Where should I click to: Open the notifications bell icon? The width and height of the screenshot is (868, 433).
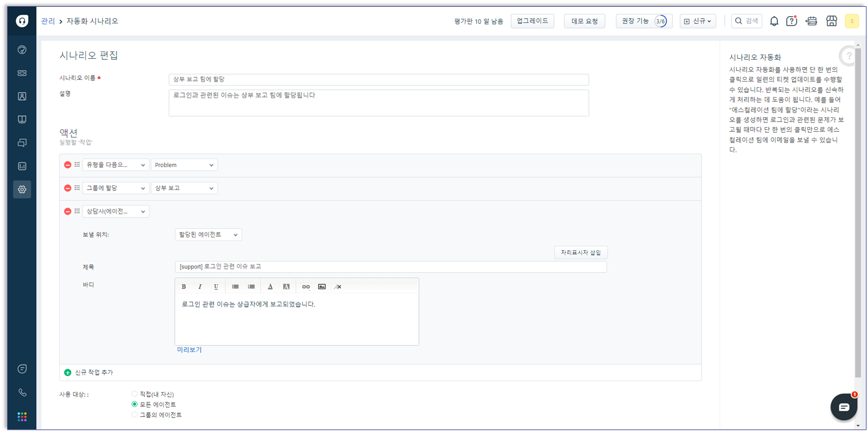coord(774,21)
